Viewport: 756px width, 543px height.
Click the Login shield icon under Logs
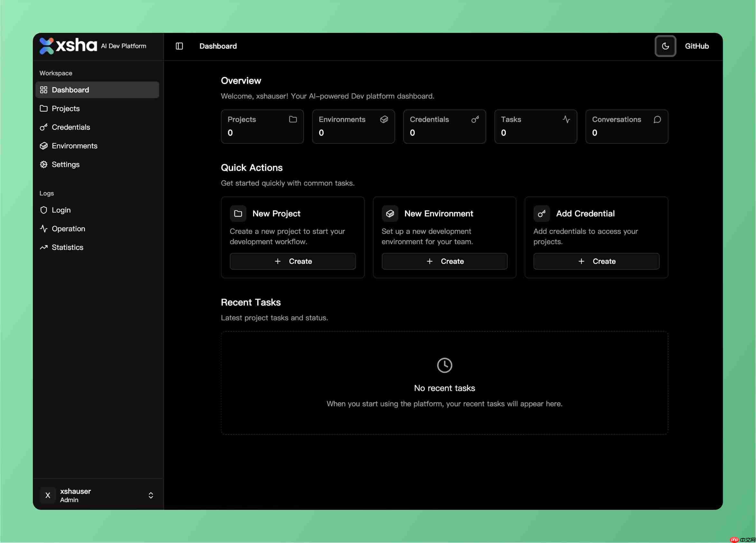pyautogui.click(x=44, y=210)
